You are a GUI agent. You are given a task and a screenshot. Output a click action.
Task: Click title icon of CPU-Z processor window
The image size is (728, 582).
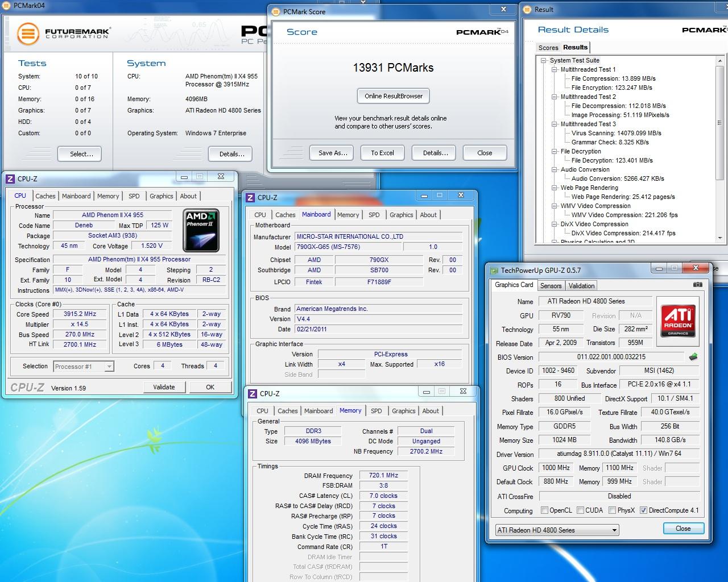(10, 178)
